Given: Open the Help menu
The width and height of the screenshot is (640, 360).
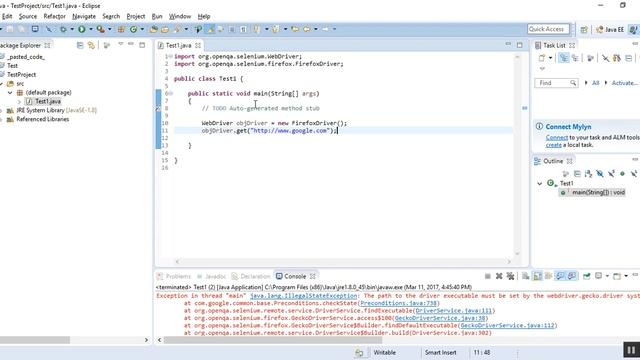Looking at the screenshot, I should (x=204, y=16).
